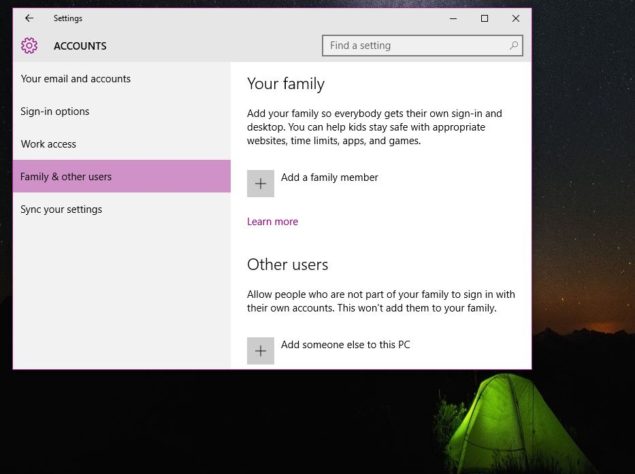Focus the 'Find a setting' search field
This screenshot has width=635, height=474.
415,45
